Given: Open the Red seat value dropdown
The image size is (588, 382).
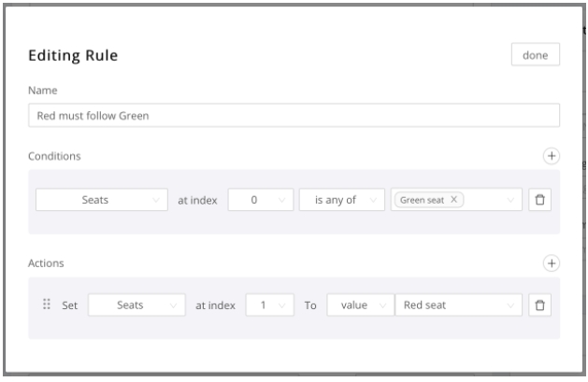Looking at the screenshot, I should coord(457,304).
